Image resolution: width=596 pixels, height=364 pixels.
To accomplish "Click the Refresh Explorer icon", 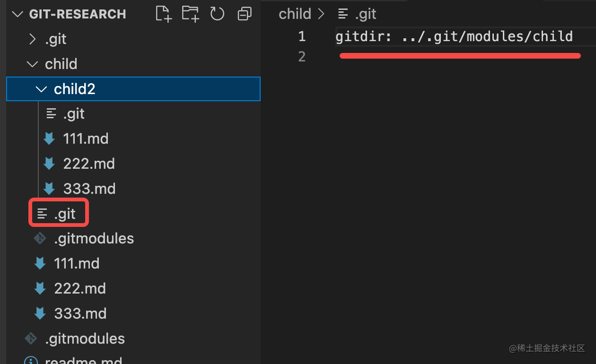I will pyautogui.click(x=217, y=14).
